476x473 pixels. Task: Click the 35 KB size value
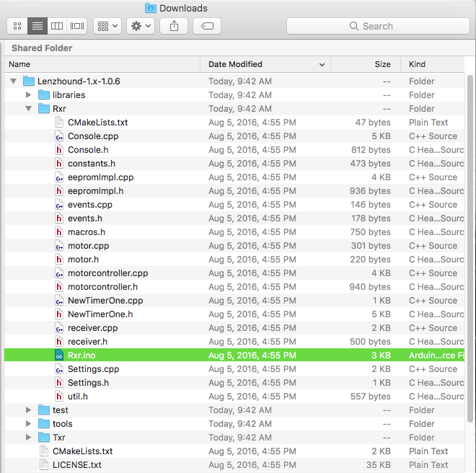[x=378, y=465]
